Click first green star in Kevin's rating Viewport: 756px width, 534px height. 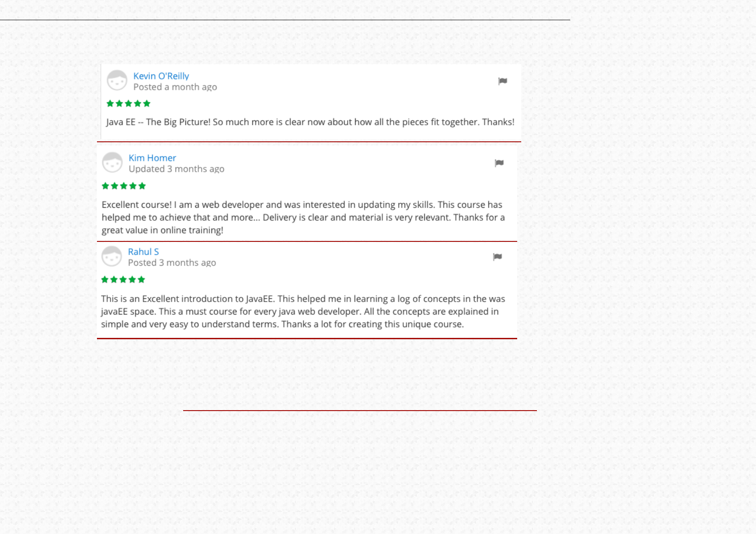[x=110, y=104]
